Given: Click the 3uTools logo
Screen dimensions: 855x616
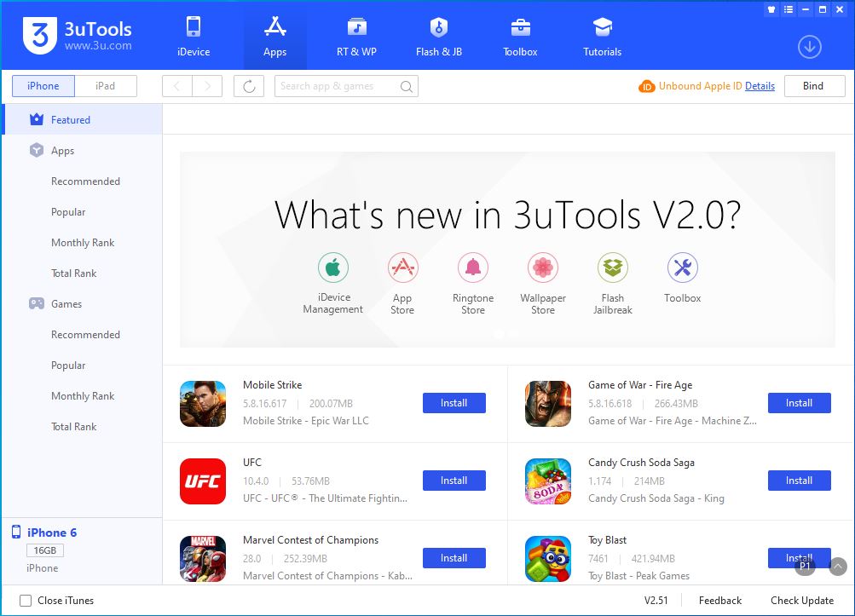Looking at the screenshot, I should point(78,36).
